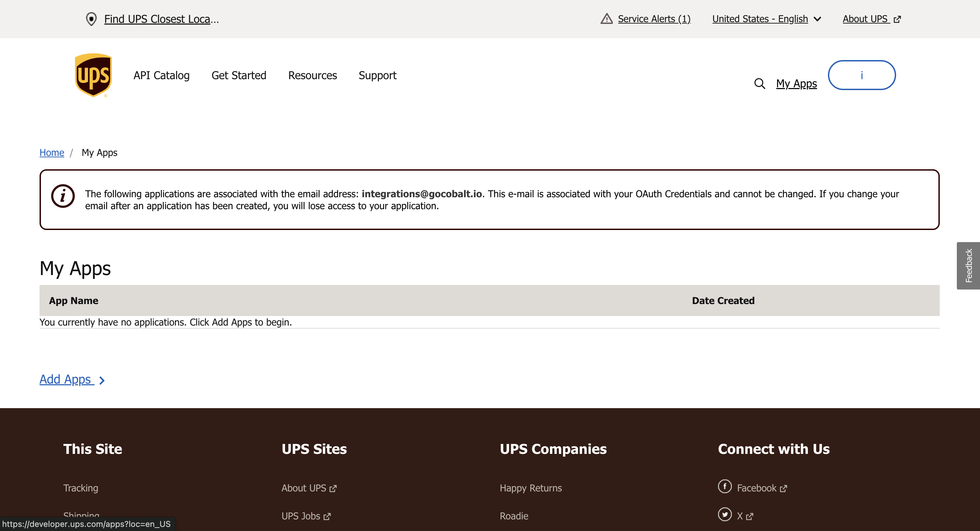Click the information circle icon in notice

coord(63,196)
